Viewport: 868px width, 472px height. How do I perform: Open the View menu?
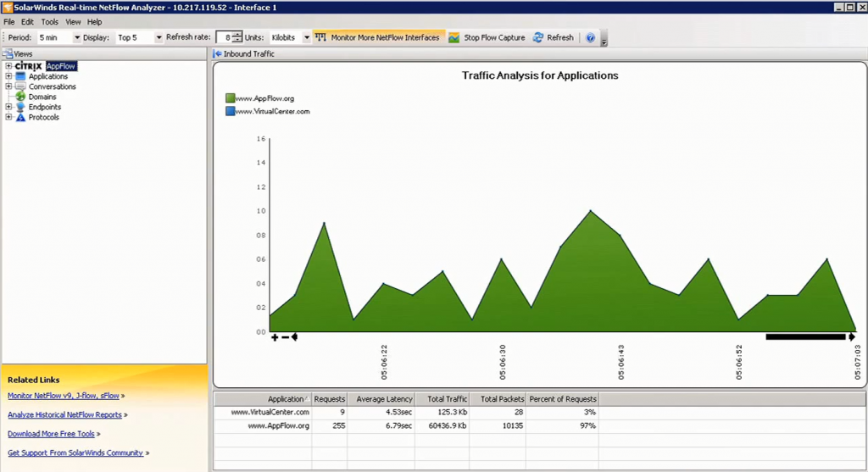[73, 22]
